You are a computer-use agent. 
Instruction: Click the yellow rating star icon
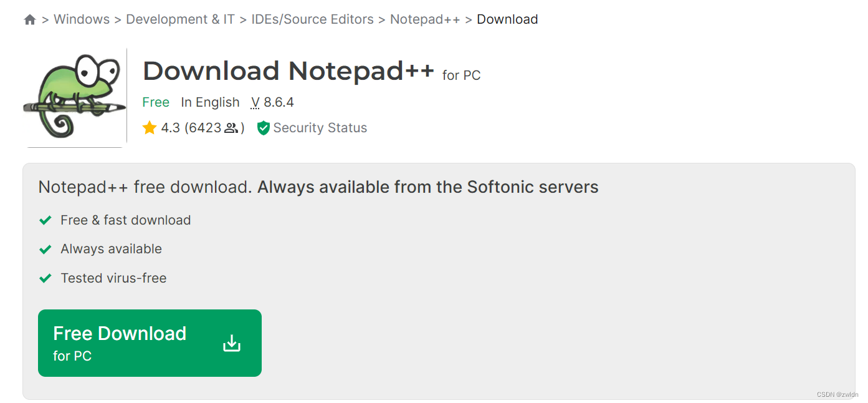[x=150, y=128]
